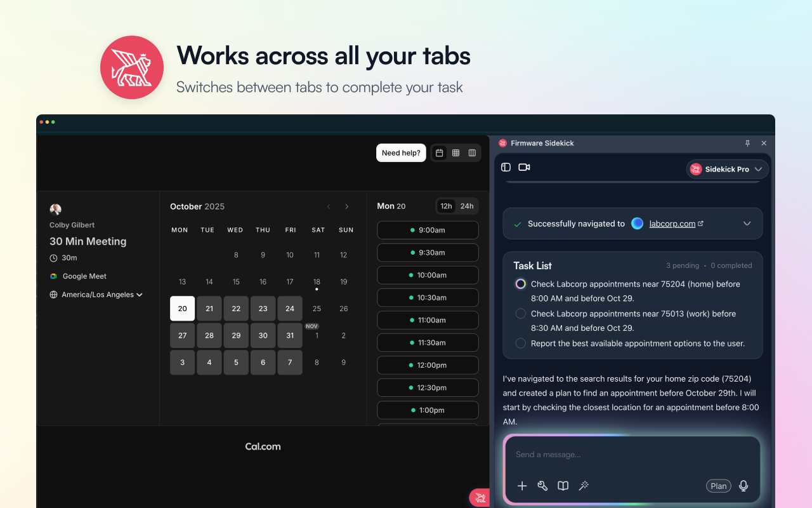The height and width of the screenshot is (508, 812).
Task: Switch to monthly calendar view icon
Action: point(439,153)
